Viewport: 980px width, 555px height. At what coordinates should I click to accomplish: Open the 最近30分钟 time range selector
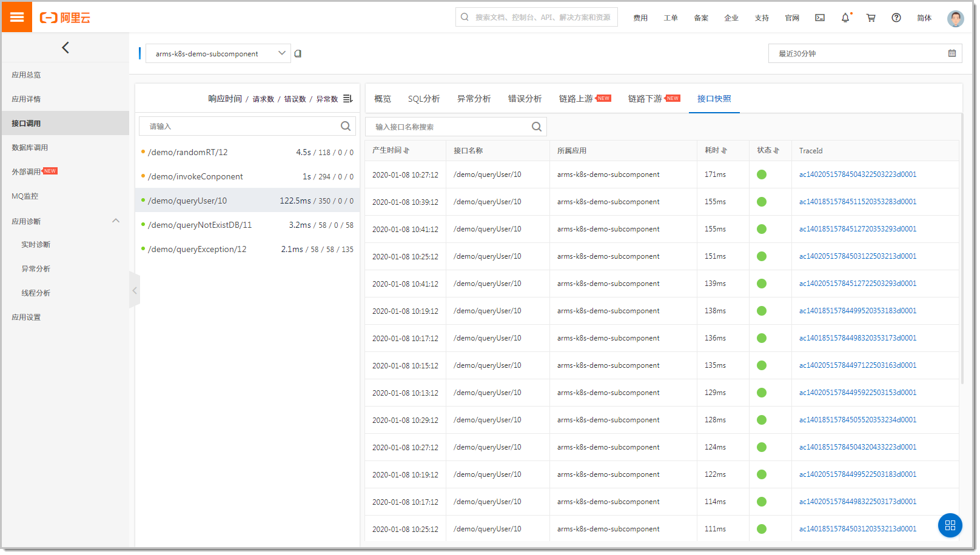click(865, 53)
